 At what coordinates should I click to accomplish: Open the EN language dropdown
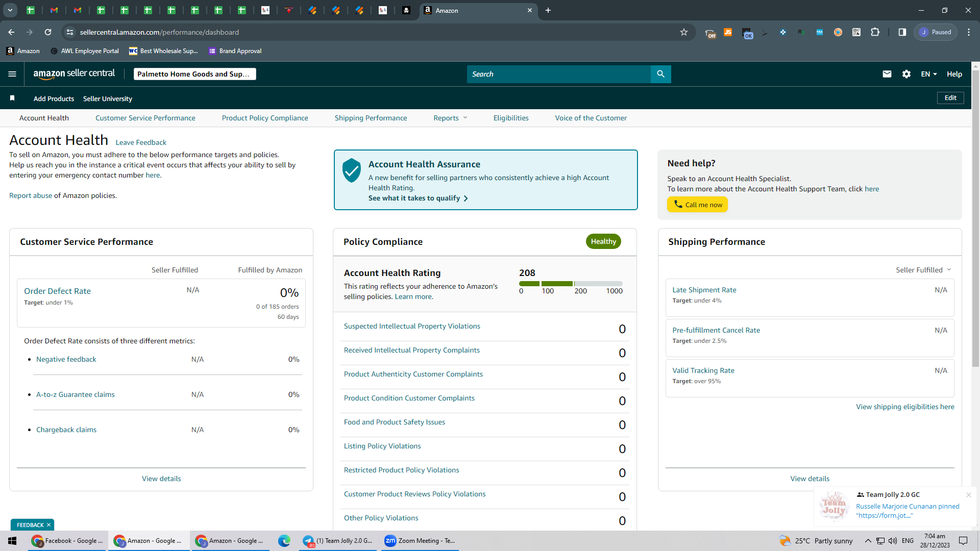[929, 74]
